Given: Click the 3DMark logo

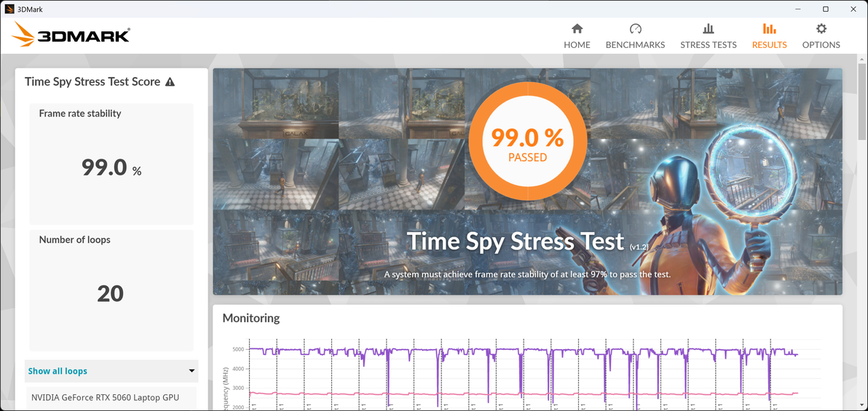Looking at the screenshot, I should [x=71, y=36].
